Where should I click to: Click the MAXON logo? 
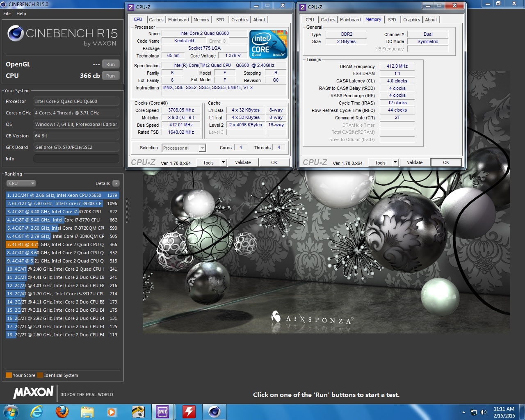pyautogui.click(x=34, y=392)
